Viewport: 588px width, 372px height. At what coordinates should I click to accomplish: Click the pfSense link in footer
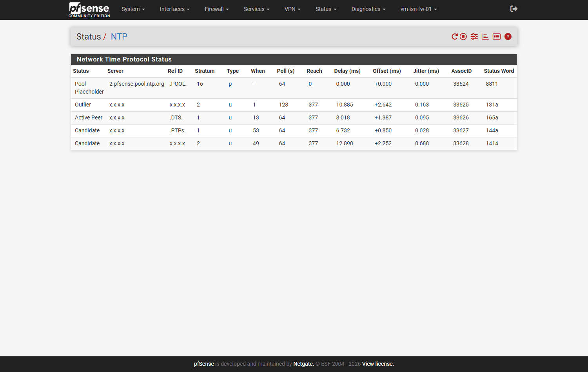pos(204,364)
